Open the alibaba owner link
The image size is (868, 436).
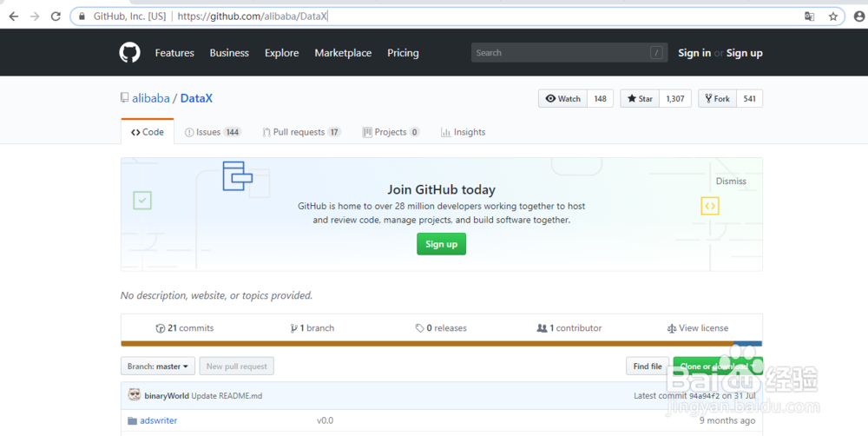click(x=150, y=98)
